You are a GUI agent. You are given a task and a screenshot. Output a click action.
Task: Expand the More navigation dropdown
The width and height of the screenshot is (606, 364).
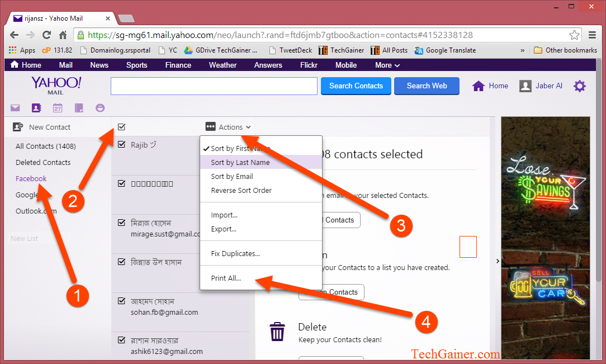point(387,65)
